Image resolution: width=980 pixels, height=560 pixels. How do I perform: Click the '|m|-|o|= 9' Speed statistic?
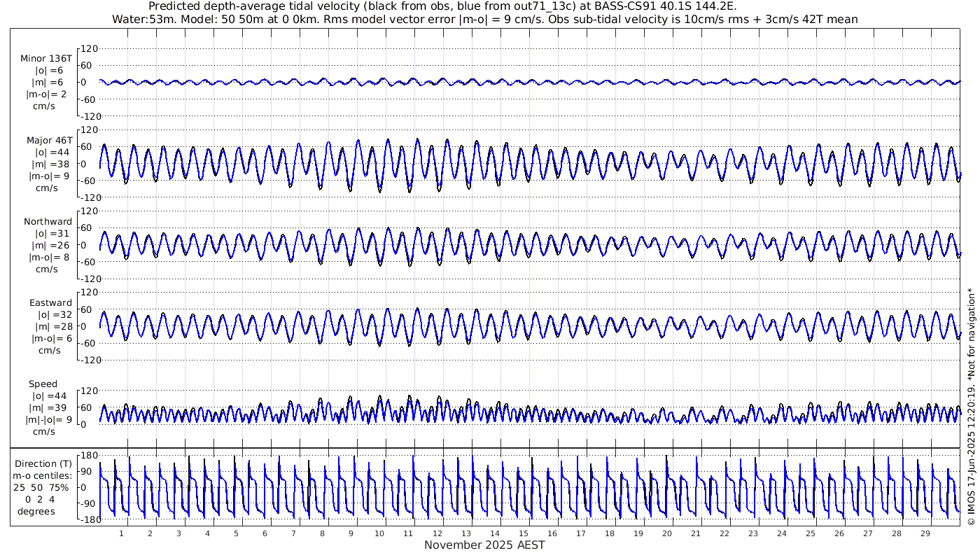(47, 420)
